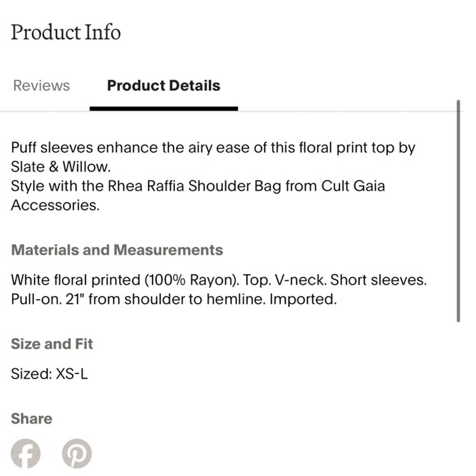Click the vertical scrollbar on the right

click(458, 211)
